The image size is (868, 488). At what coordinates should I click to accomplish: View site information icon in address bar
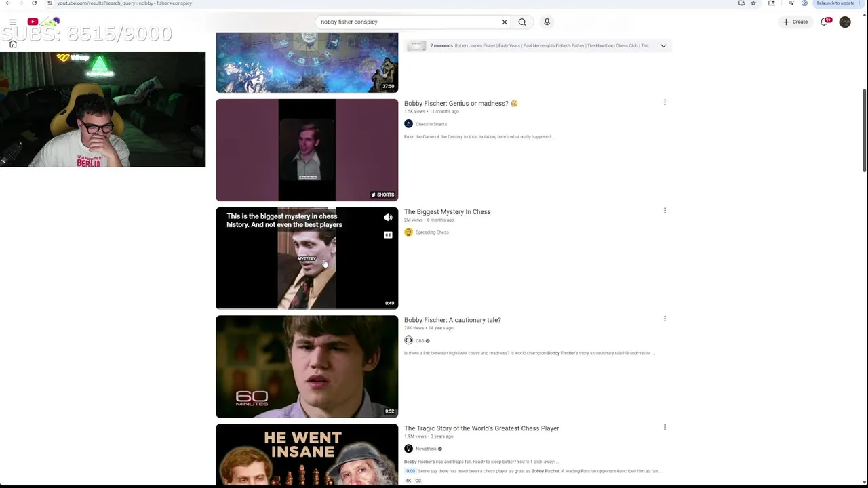(50, 3)
